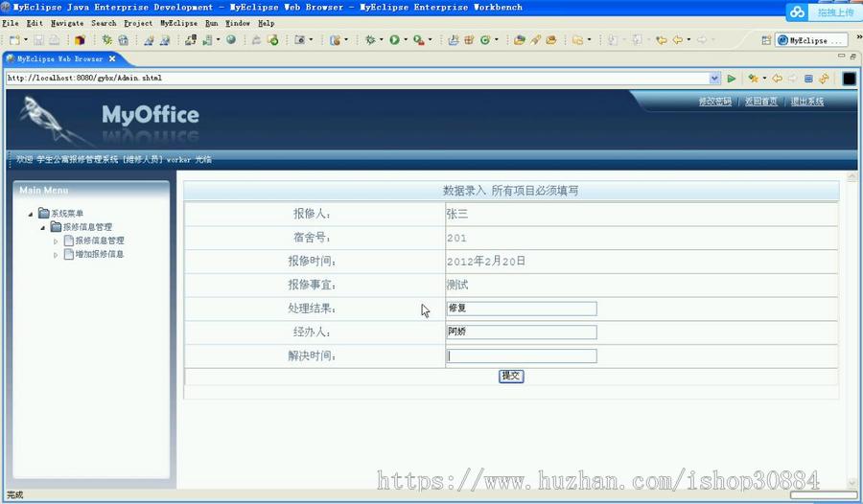Collapse the 报修信息管理 folder node
Image resolution: width=863 pixels, height=504 pixels.
click(43, 228)
